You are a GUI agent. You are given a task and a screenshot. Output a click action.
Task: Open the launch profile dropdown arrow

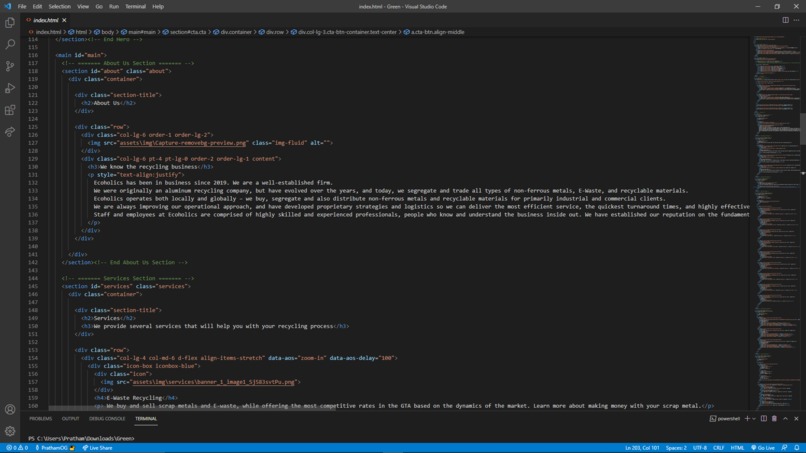754,419
